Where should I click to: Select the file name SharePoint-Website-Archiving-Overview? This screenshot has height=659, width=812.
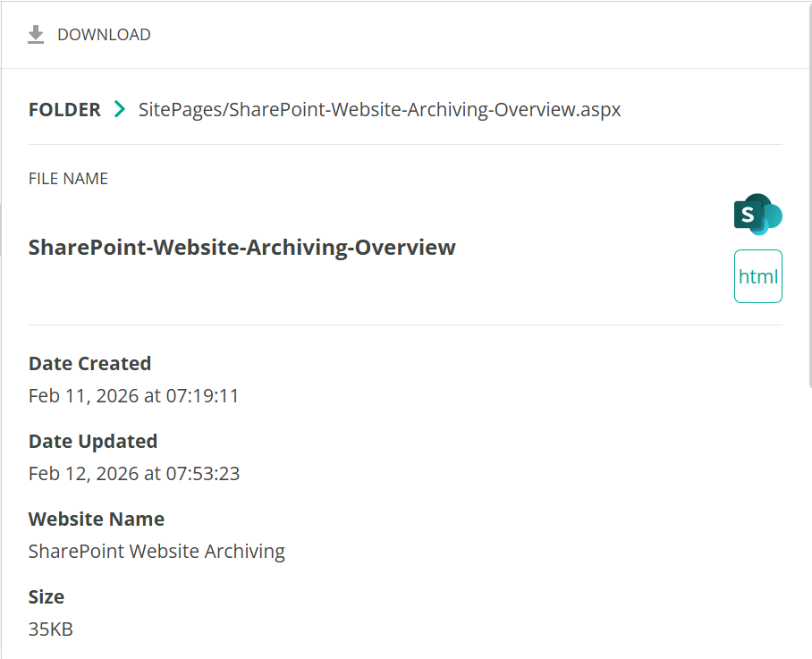click(x=241, y=248)
